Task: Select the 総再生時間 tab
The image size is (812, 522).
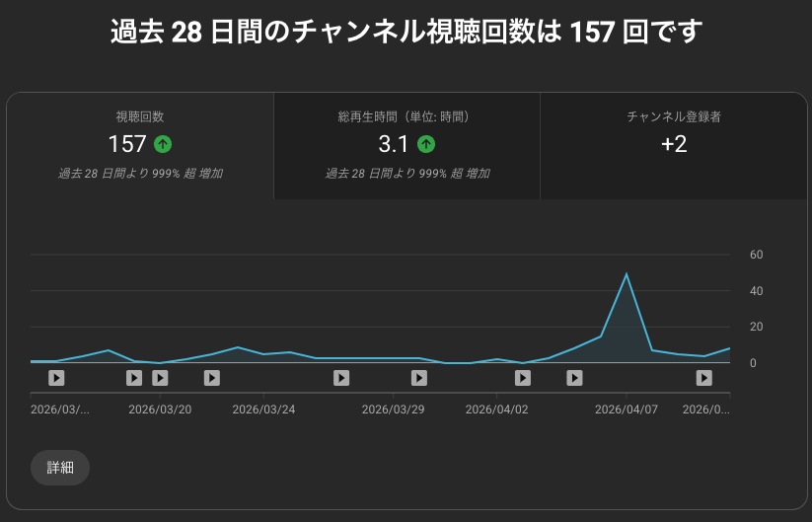Action: (406, 146)
